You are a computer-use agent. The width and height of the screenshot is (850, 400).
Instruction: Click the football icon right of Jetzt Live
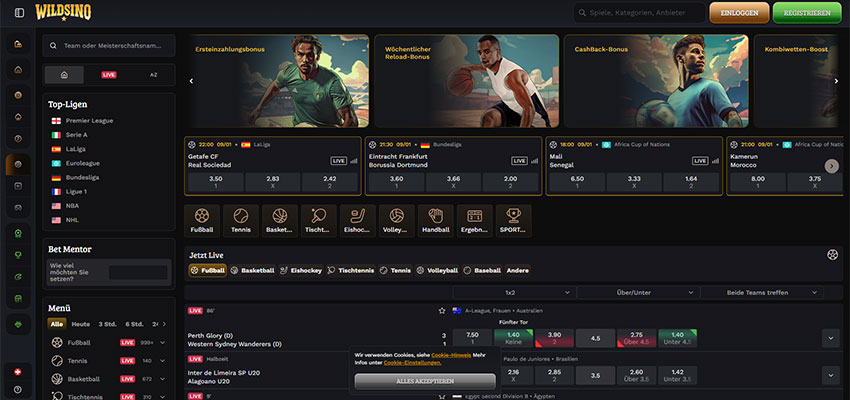tap(833, 255)
